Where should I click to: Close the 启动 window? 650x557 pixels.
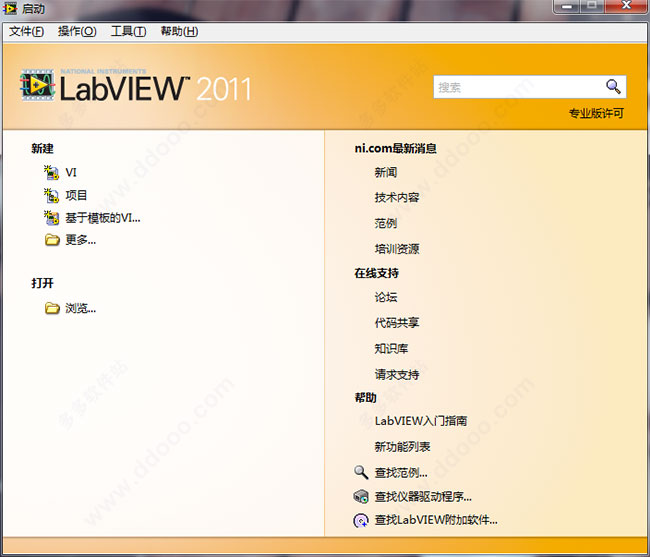pyautogui.click(x=626, y=6)
